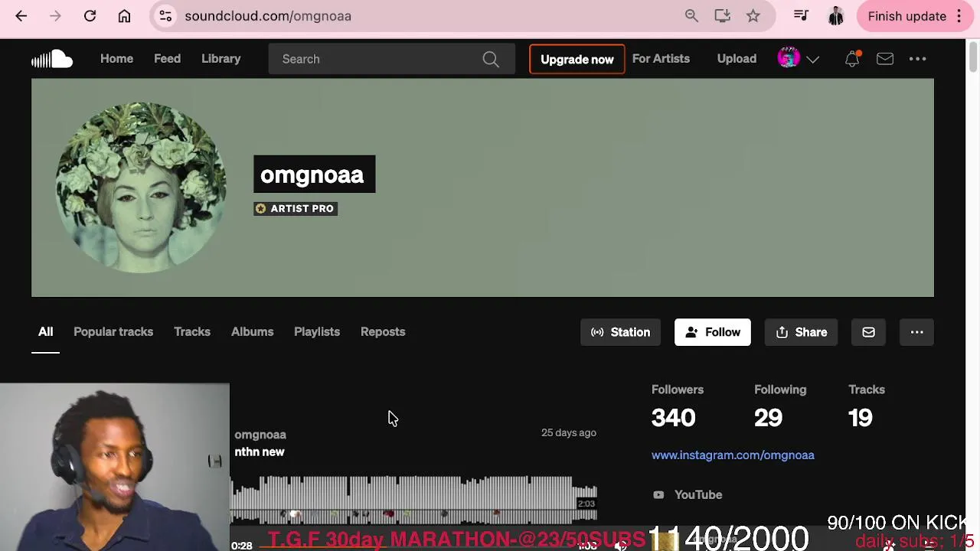Click the Share button
This screenshot has height=551, width=980.
click(x=801, y=332)
